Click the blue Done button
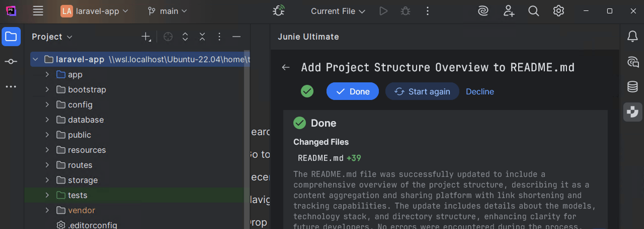 point(352,91)
